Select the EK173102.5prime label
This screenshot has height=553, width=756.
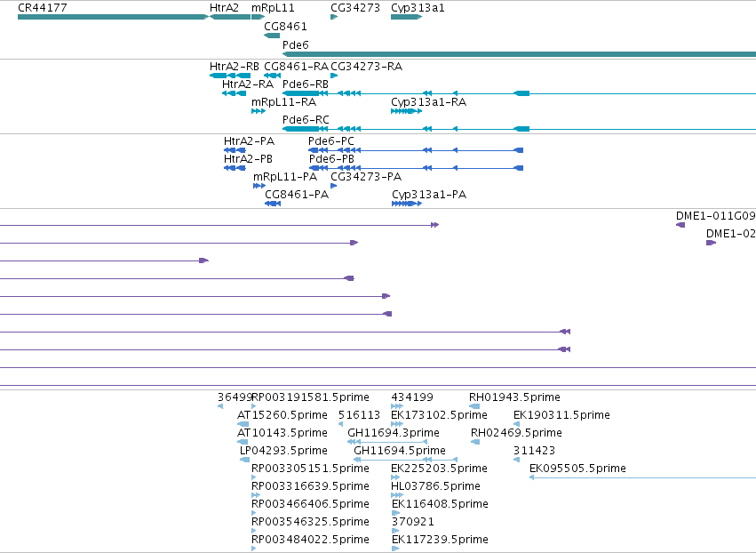pyautogui.click(x=439, y=415)
